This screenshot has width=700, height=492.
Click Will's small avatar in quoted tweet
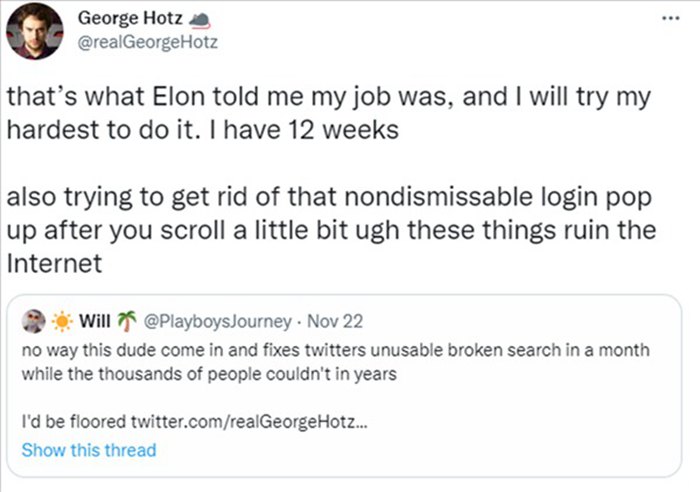tap(32, 320)
